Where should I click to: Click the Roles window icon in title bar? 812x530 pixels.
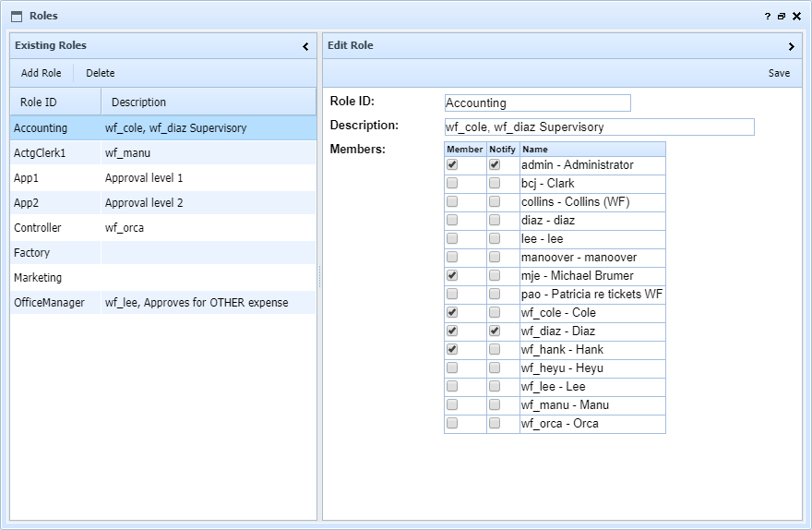tap(17, 16)
